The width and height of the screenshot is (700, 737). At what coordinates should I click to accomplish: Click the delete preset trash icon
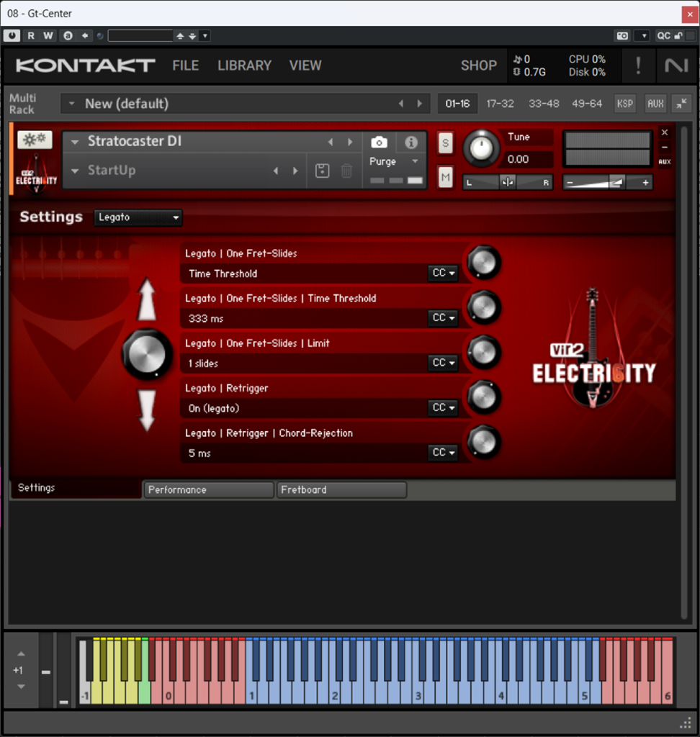[x=346, y=171]
